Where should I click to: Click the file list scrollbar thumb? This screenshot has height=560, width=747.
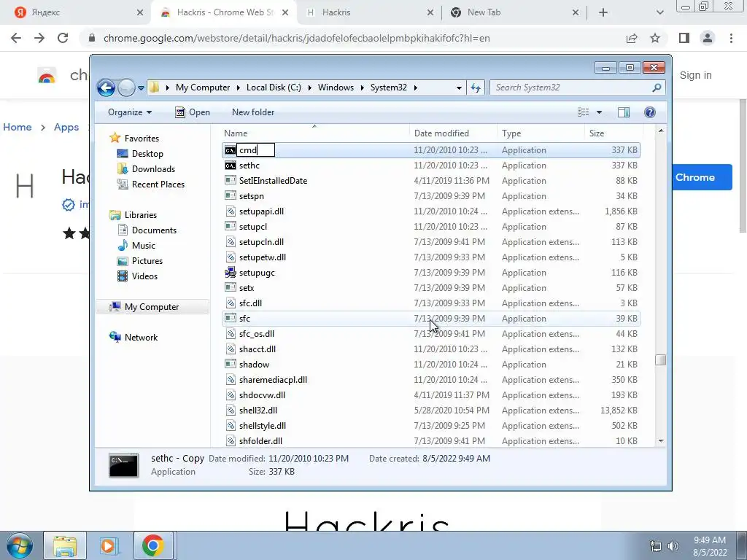[660, 359]
